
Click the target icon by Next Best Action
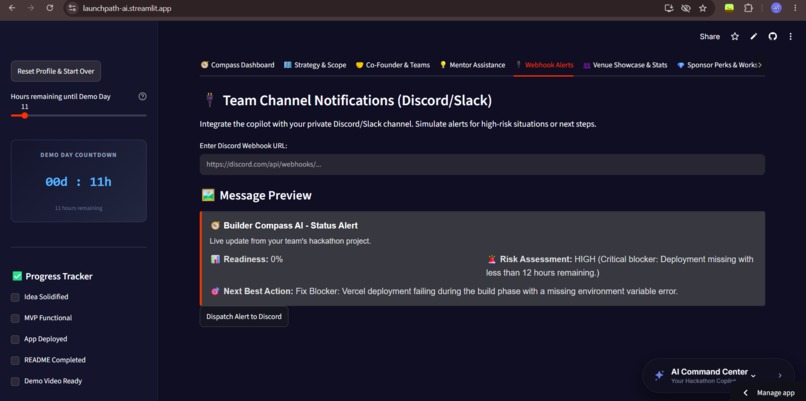click(x=215, y=291)
